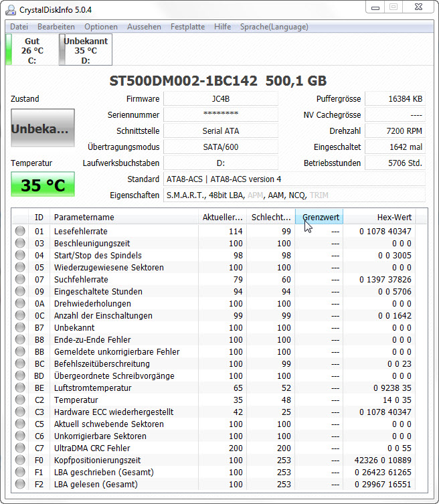The height and width of the screenshot is (504, 439).
Task: Click status circle icon for Lesefehlerrate row
Action: (x=20, y=231)
